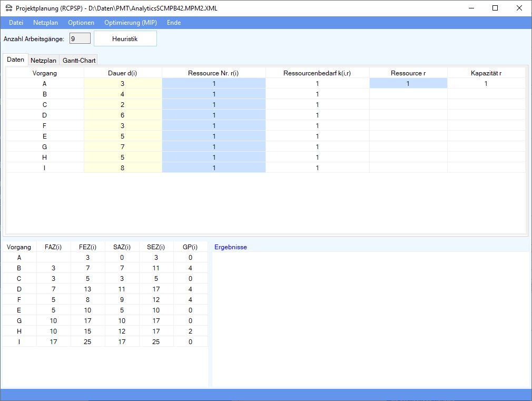This screenshot has height=401, width=532.
Task: Select the Kapazität r value cell
Action: tap(486, 83)
